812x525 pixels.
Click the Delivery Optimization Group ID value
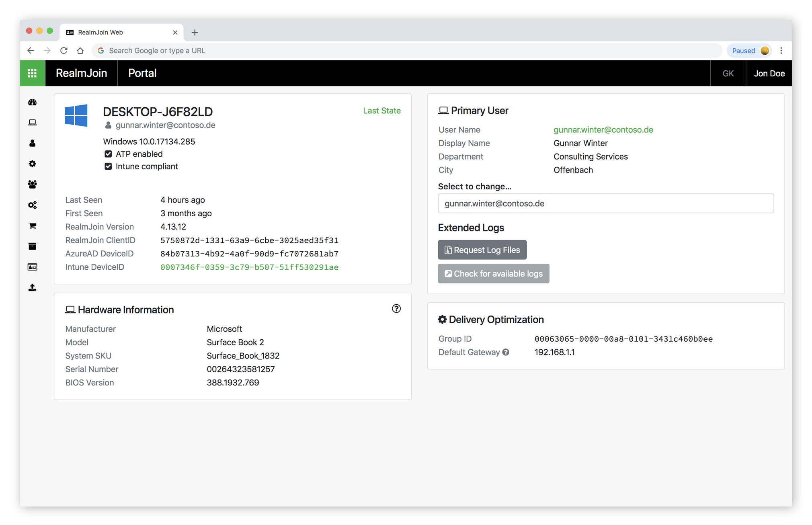coord(623,339)
